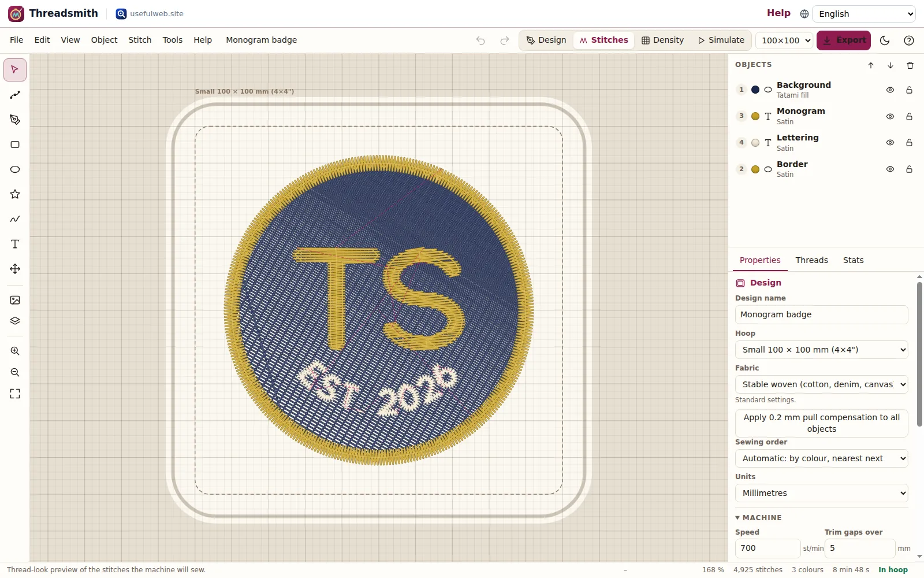The width and height of the screenshot is (924, 578).
Task: Open the Stitch menu
Action: pos(140,40)
